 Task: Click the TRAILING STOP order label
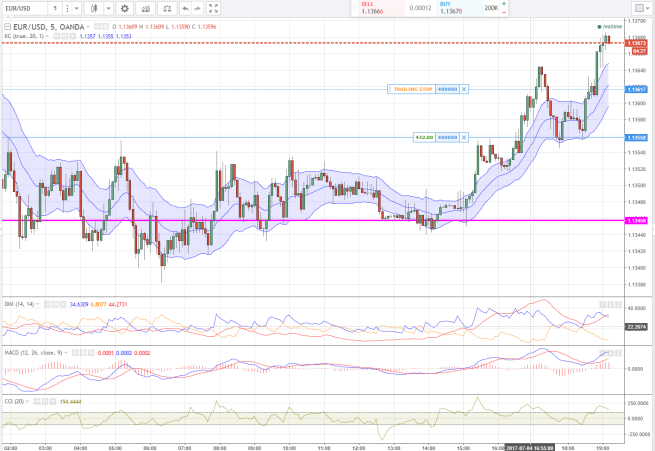tap(410, 89)
